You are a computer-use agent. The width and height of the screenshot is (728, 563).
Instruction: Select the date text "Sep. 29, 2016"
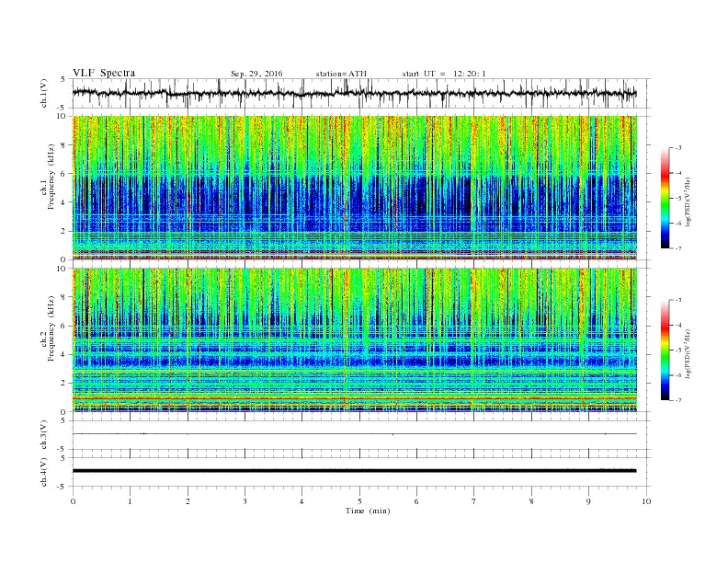[x=256, y=74]
